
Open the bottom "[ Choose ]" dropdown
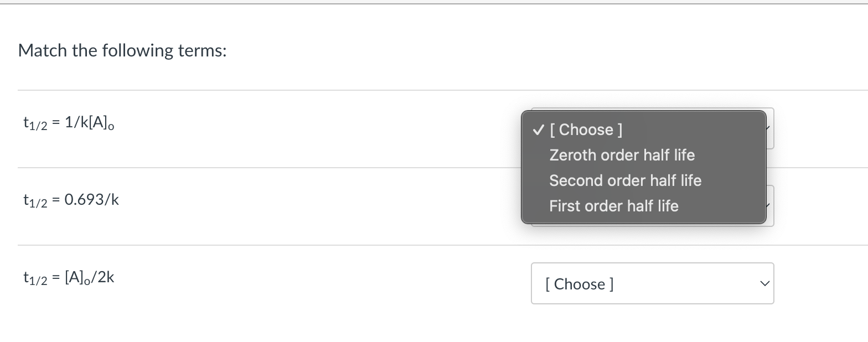pyautogui.click(x=652, y=283)
